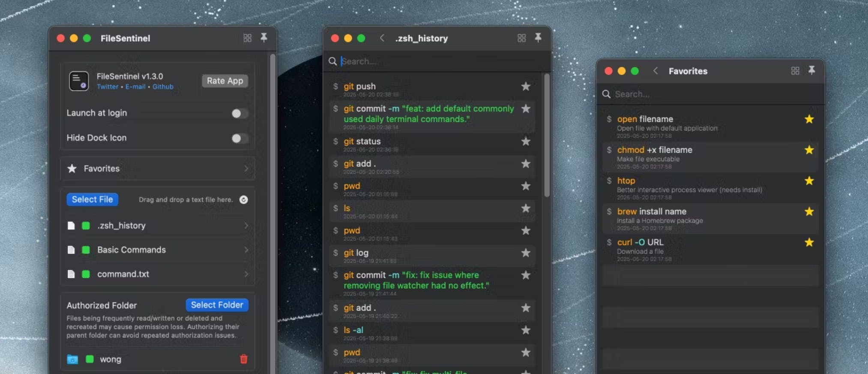Open the Twitter link
Viewport: 868px width, 374px height.
(x=108, y=87)
